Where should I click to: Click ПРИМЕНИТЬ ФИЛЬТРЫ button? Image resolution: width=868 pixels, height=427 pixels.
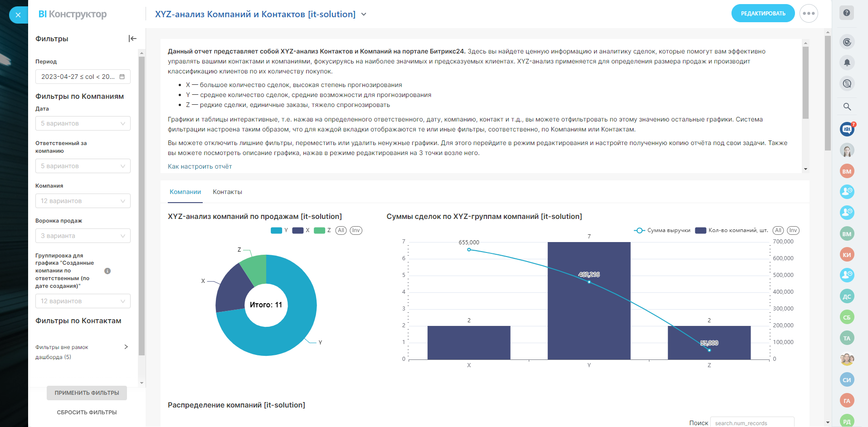87,393
